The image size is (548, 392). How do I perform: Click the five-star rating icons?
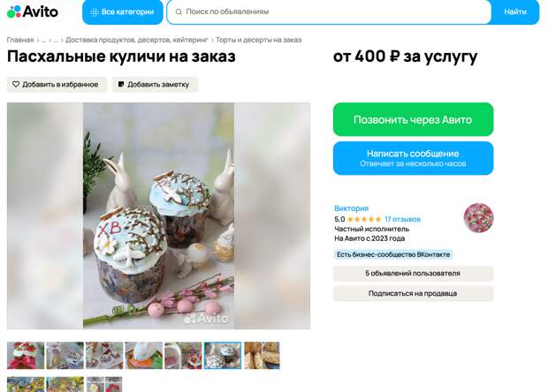click(364, 219)
